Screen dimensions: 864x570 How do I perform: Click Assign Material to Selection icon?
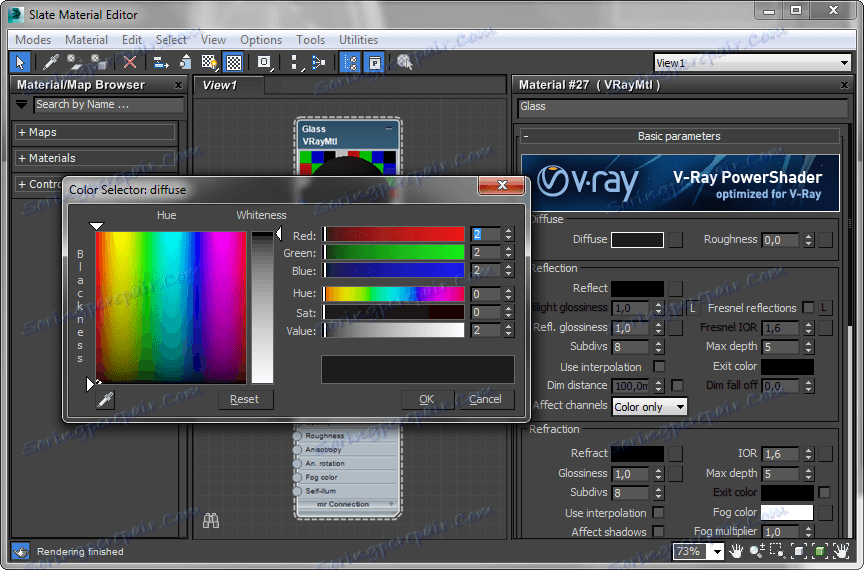[x=99, y=62]
